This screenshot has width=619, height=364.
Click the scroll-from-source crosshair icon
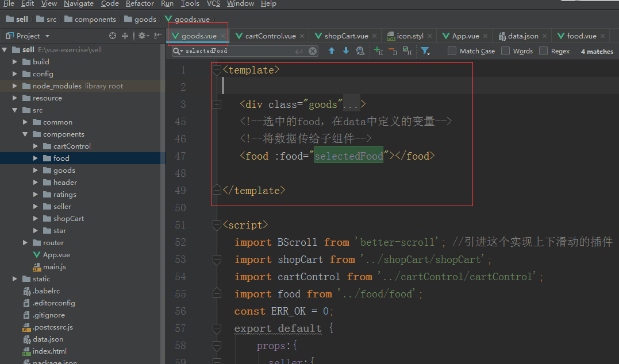tap(113, 36)
